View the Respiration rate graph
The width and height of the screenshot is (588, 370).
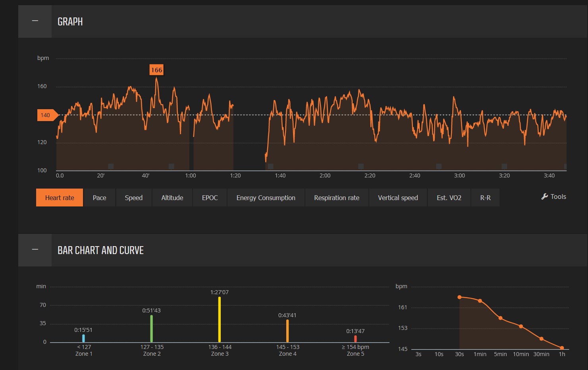click(337, 198)
